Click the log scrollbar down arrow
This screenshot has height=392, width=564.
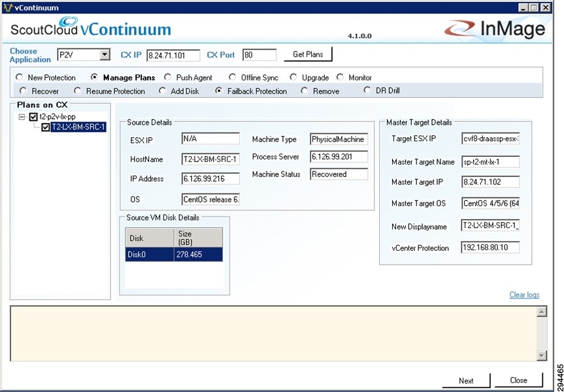pyautogui.click(x=542, y=355)
